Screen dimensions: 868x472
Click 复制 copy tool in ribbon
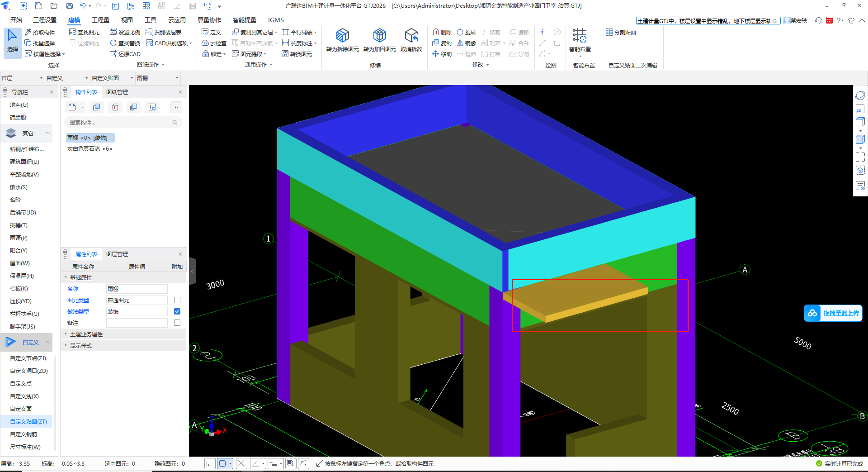(x=442, y=43)
